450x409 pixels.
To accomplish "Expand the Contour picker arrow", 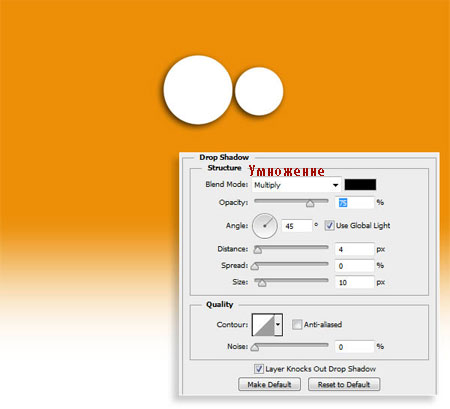I will [x=278, y=325].
